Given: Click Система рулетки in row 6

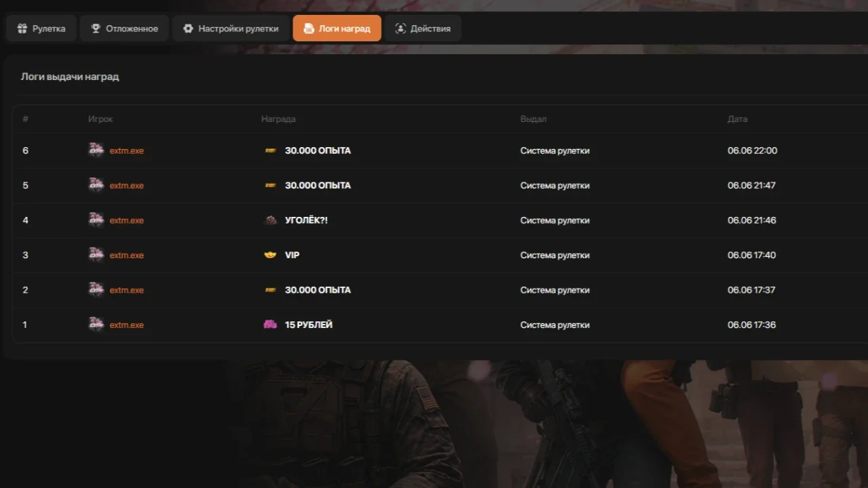Looking at the screenshot, I should tap(555, 150).
